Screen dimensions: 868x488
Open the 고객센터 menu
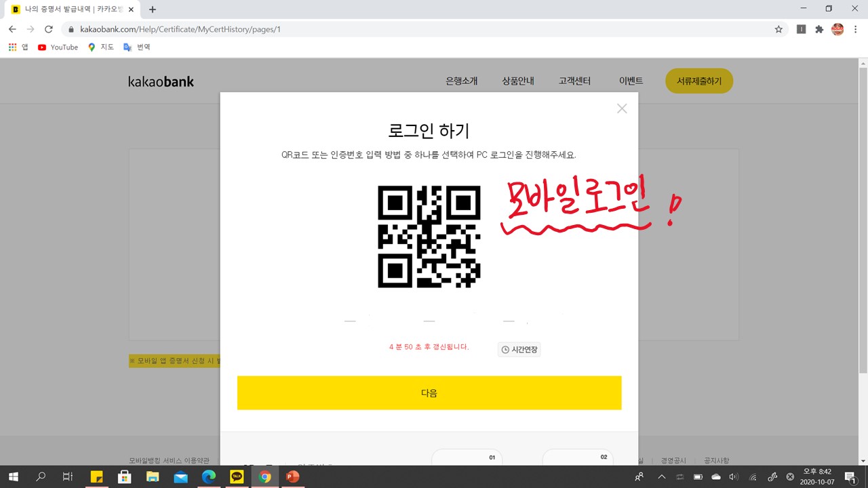click(574, 81)
